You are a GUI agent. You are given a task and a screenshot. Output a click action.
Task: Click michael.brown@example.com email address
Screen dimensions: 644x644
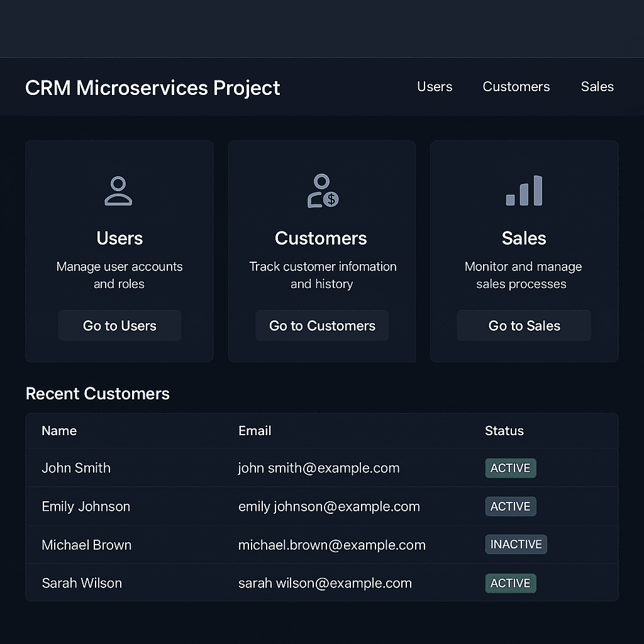(x=332, y=545)
